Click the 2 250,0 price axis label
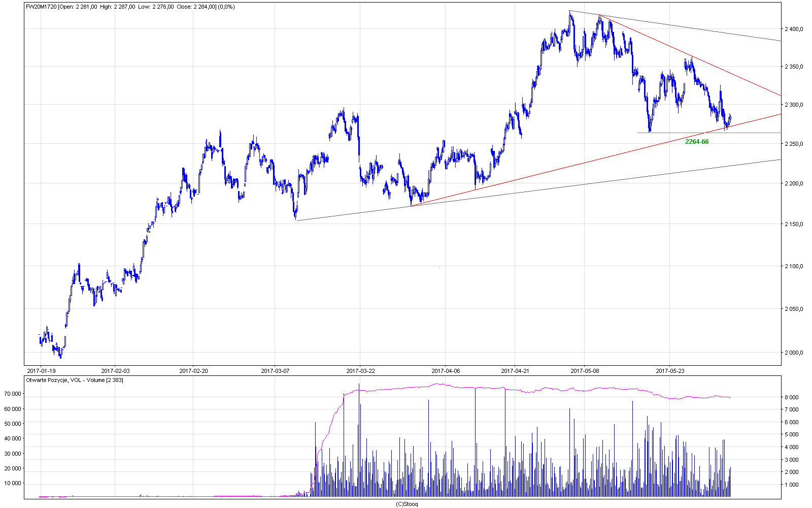Image resolution: width=812 pixels, height=508 pixels. pos(794,144)
